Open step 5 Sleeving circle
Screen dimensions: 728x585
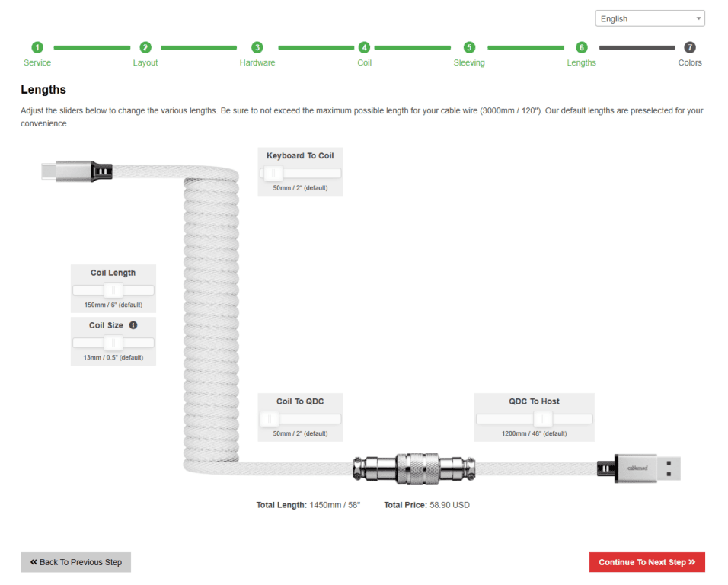click(469, 47)
